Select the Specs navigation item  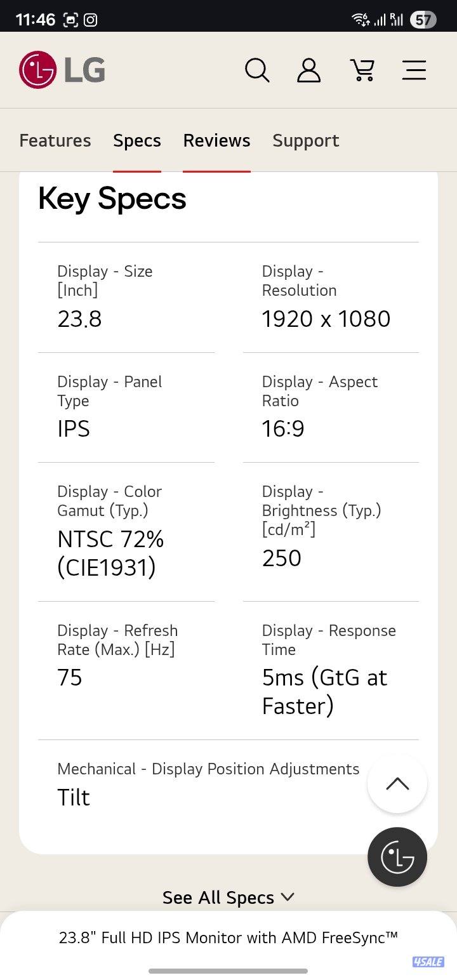click(x=137, y=140)
